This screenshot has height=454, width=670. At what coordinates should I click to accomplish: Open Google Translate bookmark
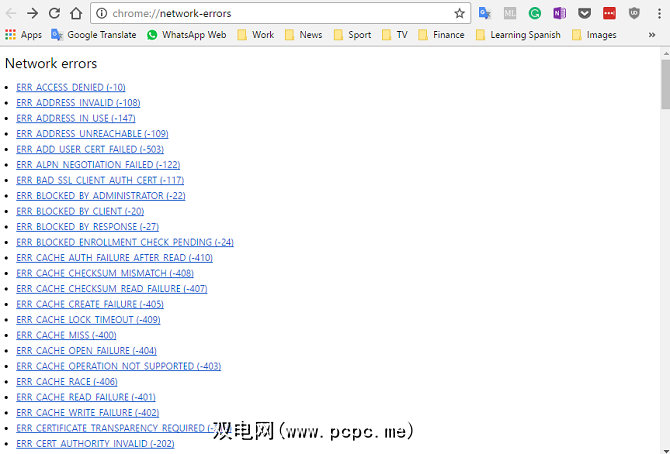[x=94, y=35]
